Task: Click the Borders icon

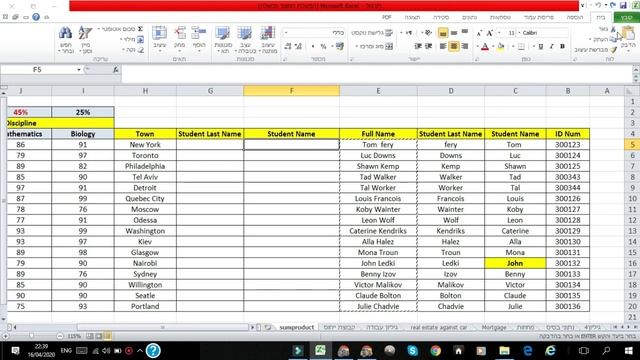Action: [521, 47]
